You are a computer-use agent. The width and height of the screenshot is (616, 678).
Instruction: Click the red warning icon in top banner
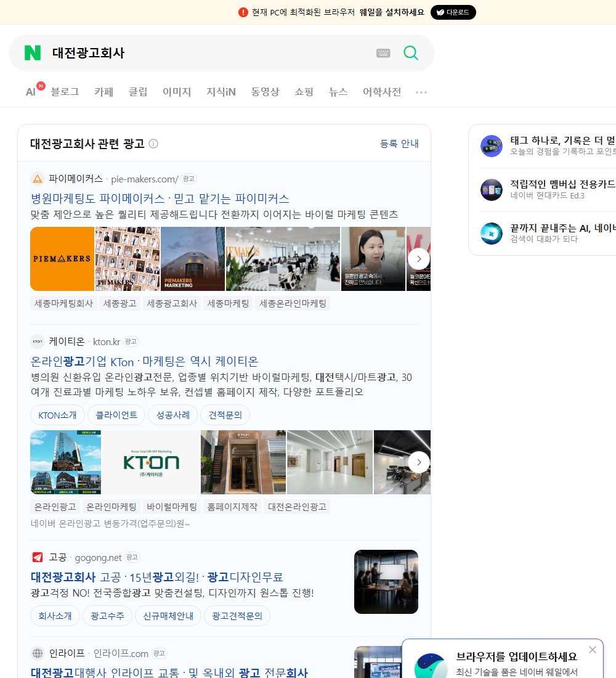(x=243, y=12)
